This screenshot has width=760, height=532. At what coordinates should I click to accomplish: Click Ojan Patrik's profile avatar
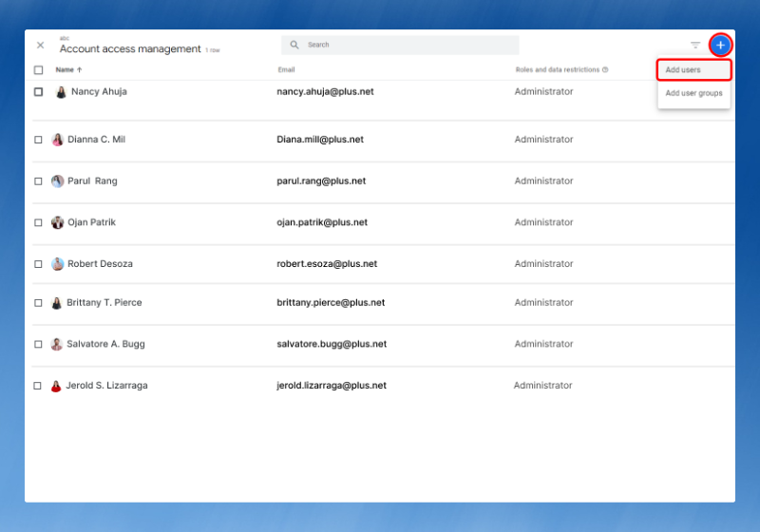57,222
